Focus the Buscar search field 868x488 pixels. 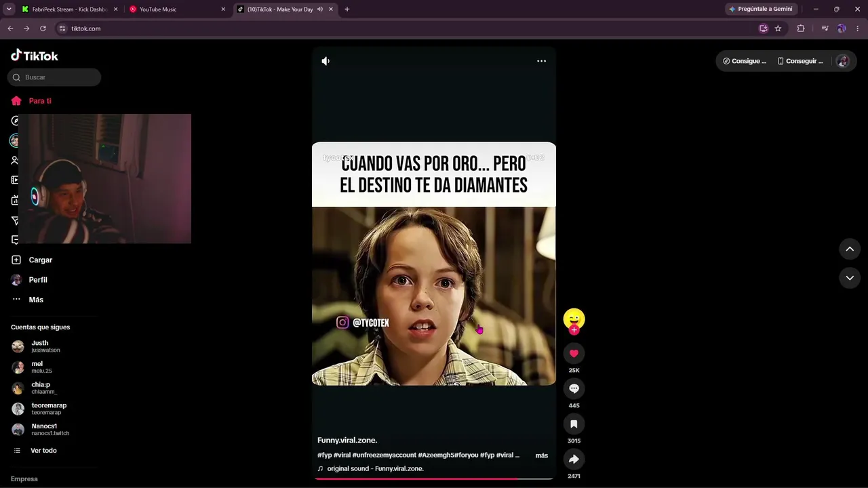[x=54, y=77]
